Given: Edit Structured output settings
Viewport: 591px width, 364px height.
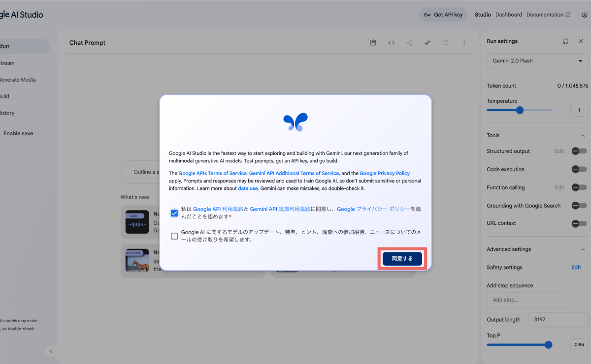Looking at the screenshot, I should click(559, 151).
